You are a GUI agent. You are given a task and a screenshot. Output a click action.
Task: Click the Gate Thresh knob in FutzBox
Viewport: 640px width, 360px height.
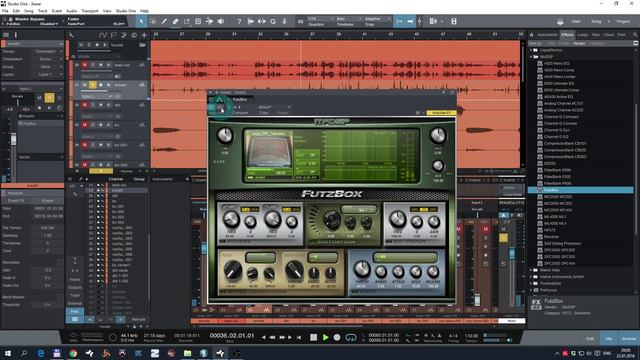[x=361, y=269]
